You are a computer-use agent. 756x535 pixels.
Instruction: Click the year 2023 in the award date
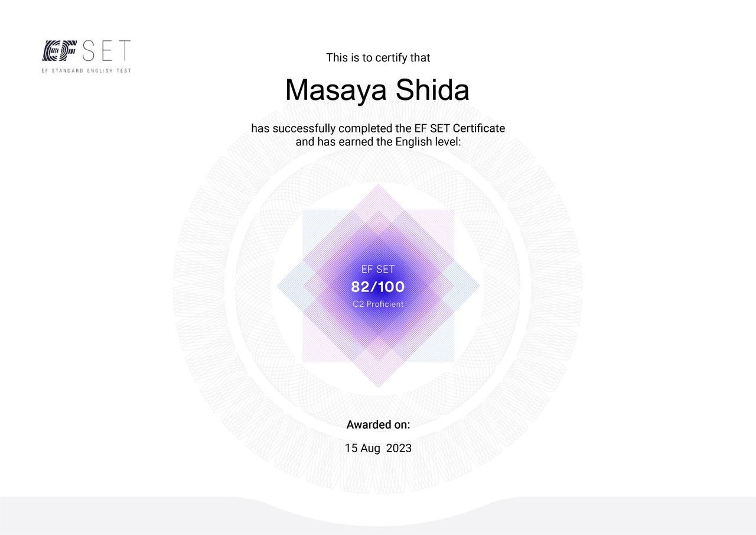tap(399, 448)
